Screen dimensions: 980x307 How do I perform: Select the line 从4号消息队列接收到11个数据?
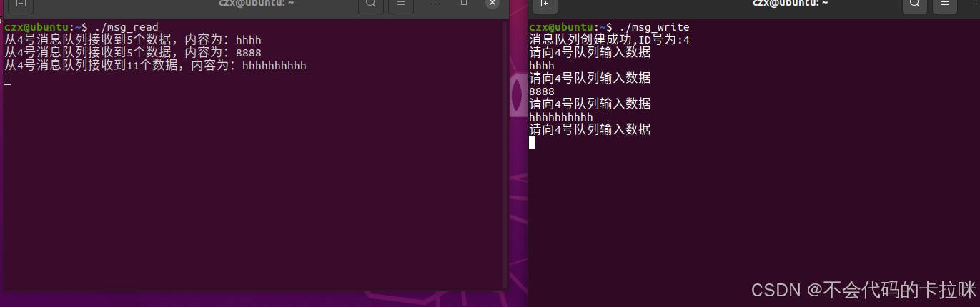(156, 66)
